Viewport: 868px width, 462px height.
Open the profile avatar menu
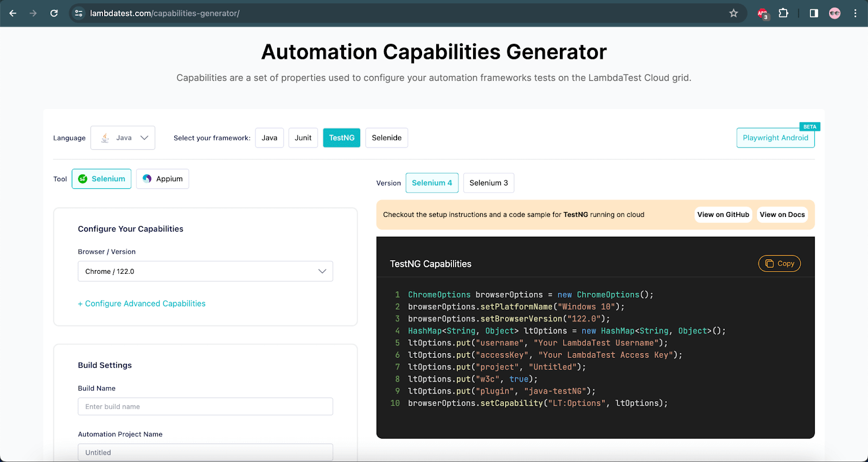click(x=835, y=13)
